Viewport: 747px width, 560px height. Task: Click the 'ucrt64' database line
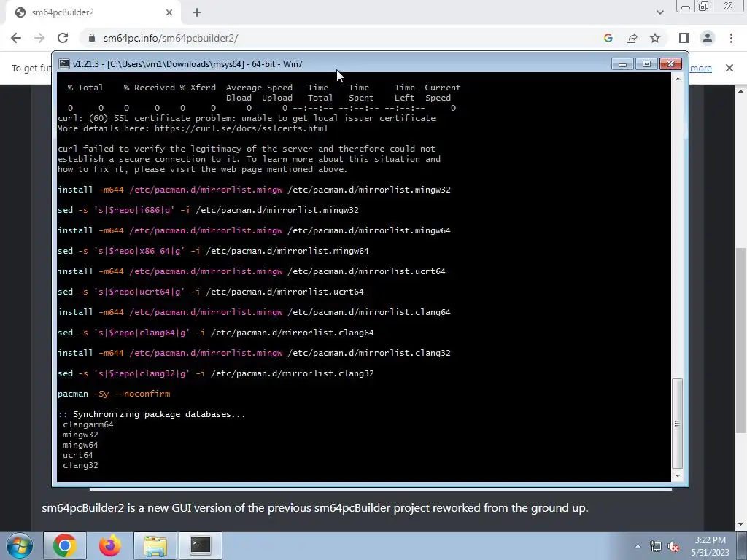tap(78, 455)
